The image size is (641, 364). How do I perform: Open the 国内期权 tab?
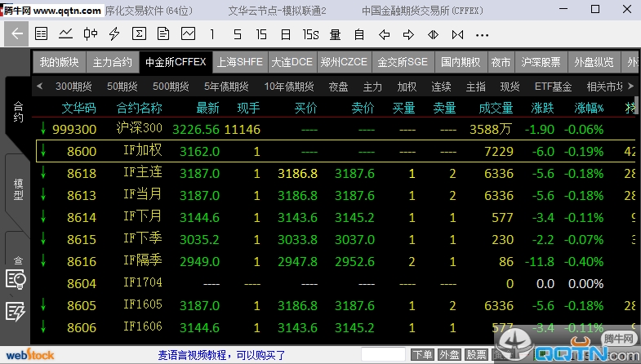pyautogui.click(x=461, y=62)
